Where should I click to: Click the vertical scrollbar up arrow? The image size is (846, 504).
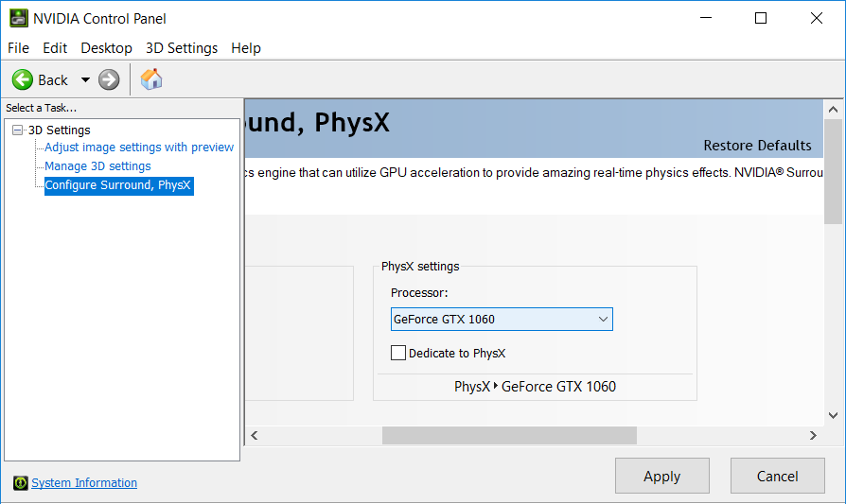833,110
